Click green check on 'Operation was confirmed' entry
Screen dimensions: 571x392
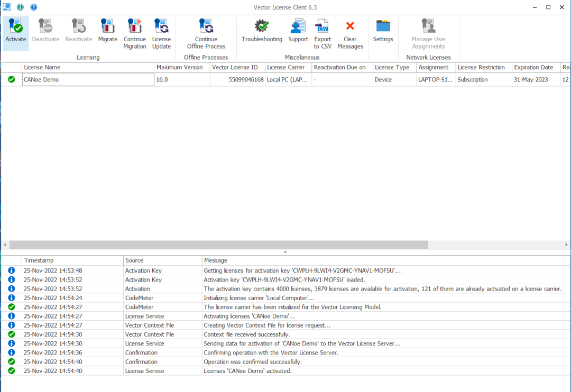12,362
